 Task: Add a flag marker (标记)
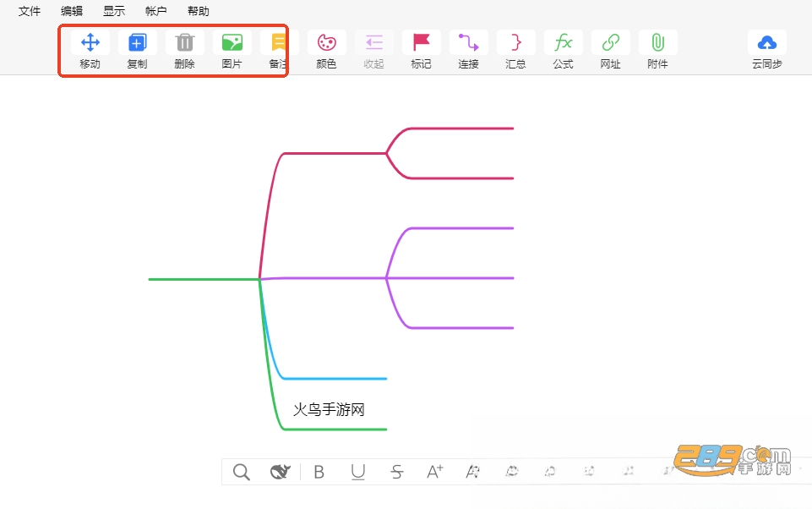[x=422, y=42]
